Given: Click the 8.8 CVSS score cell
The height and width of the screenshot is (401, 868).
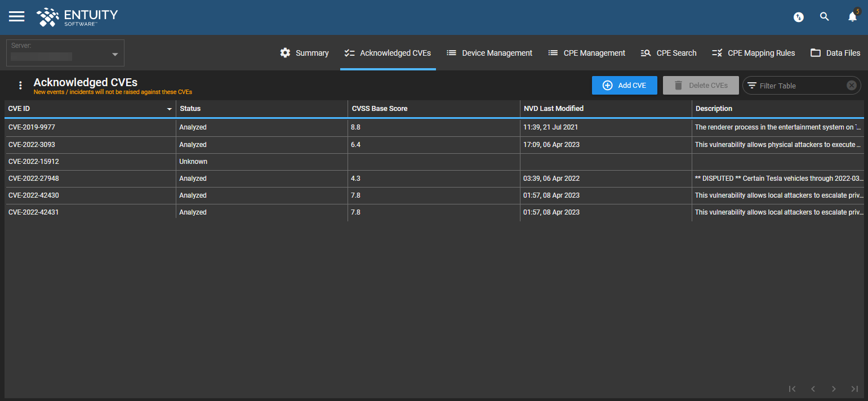Looking at the screenshot, I should click(x=434, y=127).
